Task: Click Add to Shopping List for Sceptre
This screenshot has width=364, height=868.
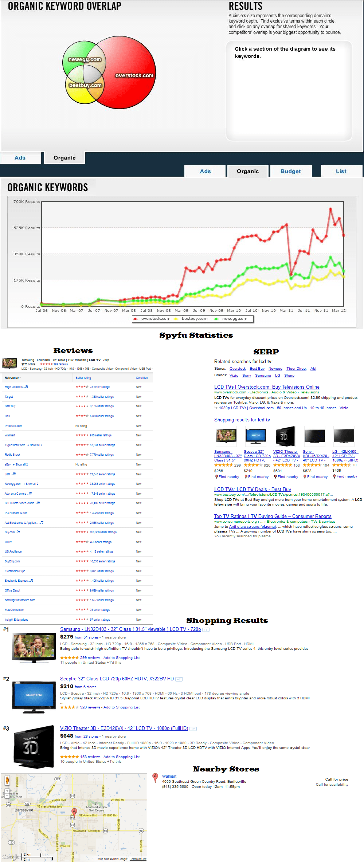Action: tap(121, 707)
